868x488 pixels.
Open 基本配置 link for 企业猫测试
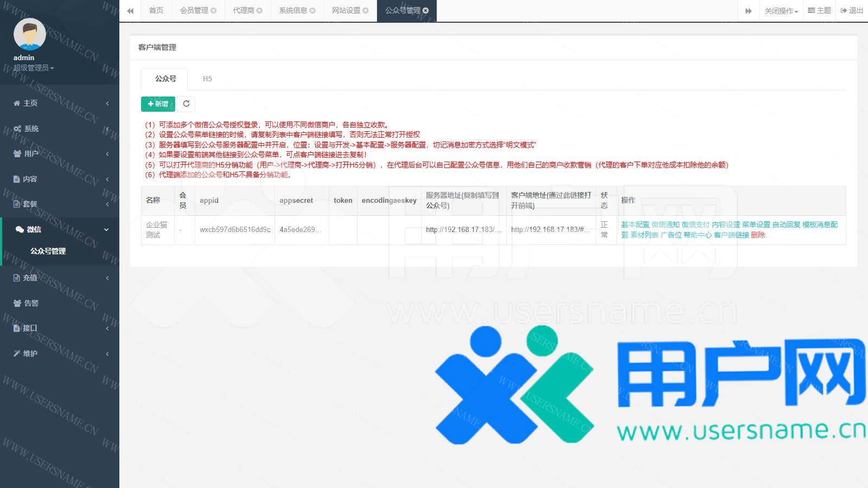click(635, 224)
